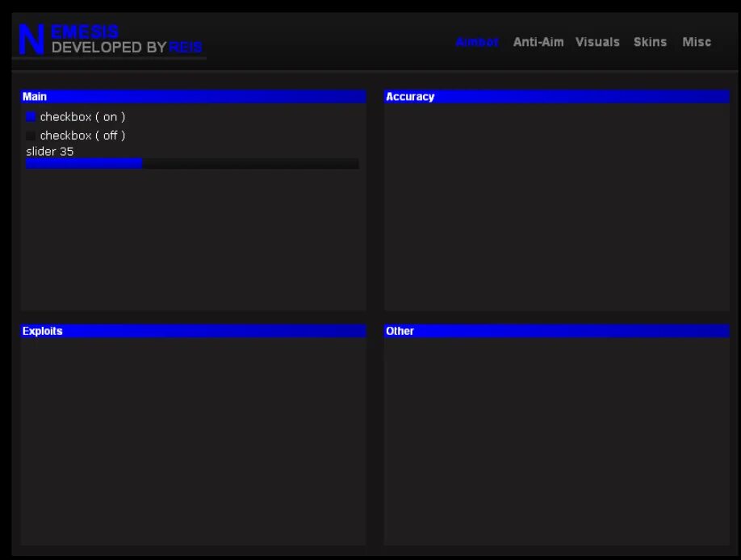Click the 'DEVELOPED BY' text in the header
The width and height of the screenshot is (741, 560).
pos(109,48)
